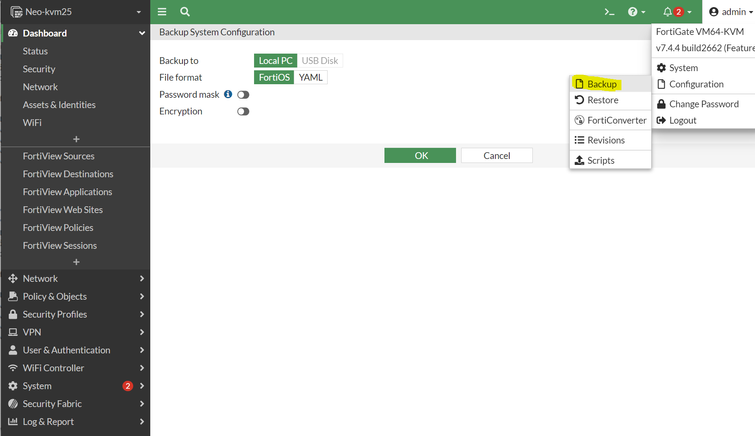Collapse the Dashboard section chevron
This screenshot has height=436, width=755.
tap(142, 33)
